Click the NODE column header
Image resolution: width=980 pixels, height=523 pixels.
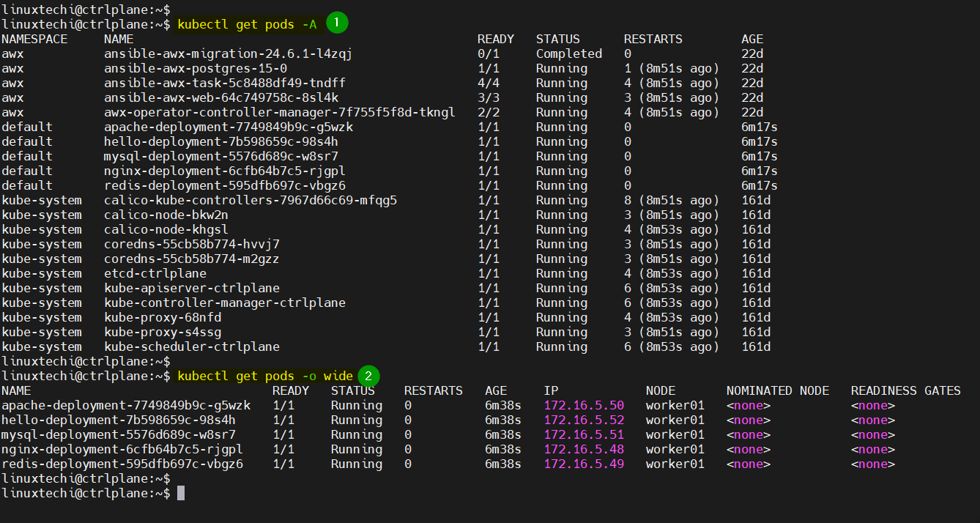pyautogui.click(x=661, y=391)
